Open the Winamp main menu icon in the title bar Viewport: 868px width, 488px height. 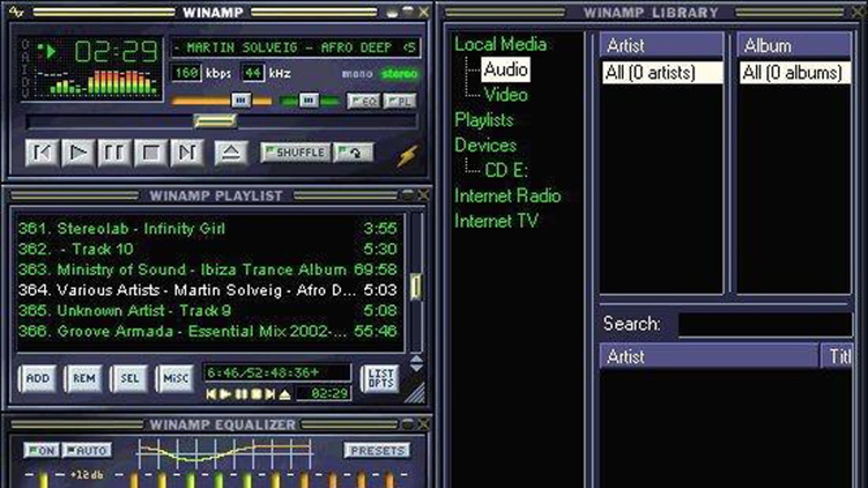click(16, 12)
